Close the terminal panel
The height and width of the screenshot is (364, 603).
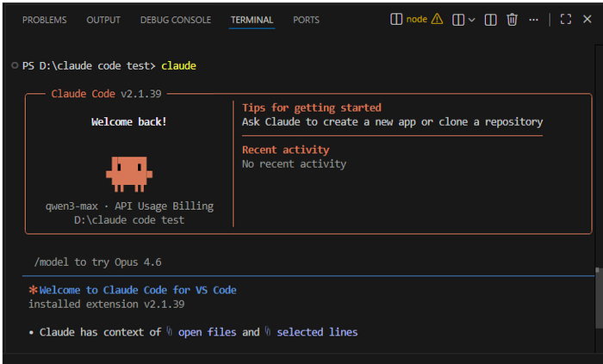(587, 19)
